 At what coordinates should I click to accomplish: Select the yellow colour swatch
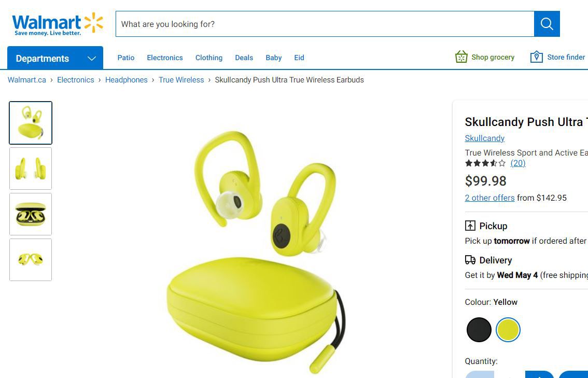(x=508, y=330)
